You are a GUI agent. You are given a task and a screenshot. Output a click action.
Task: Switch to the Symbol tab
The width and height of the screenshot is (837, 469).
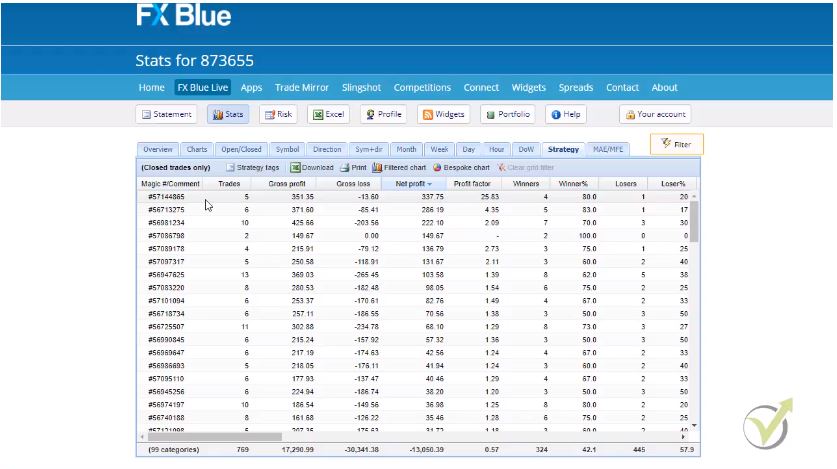287,150
